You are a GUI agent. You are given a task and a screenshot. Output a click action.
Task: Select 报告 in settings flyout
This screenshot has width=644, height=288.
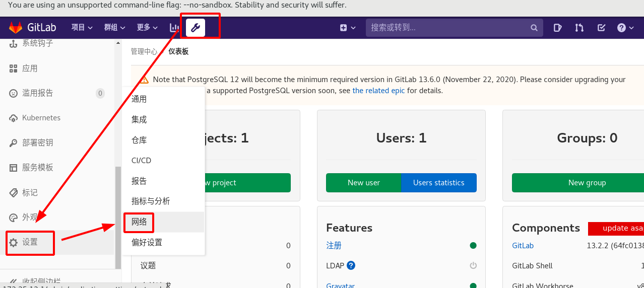(164, 181)
